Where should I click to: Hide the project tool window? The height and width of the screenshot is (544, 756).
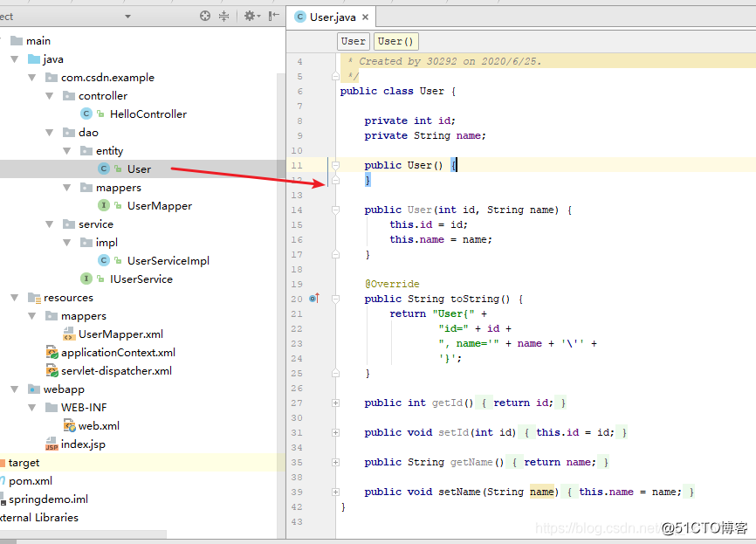[x=274, y=16]
